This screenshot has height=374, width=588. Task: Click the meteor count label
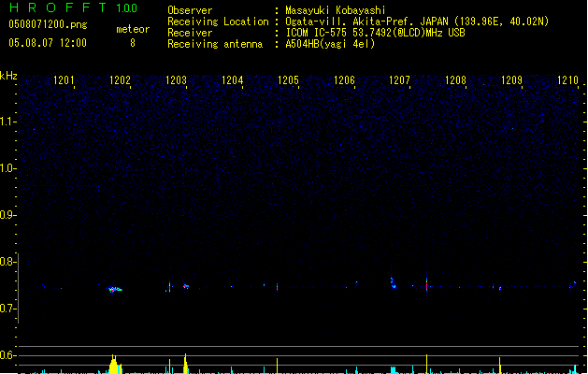133,29
